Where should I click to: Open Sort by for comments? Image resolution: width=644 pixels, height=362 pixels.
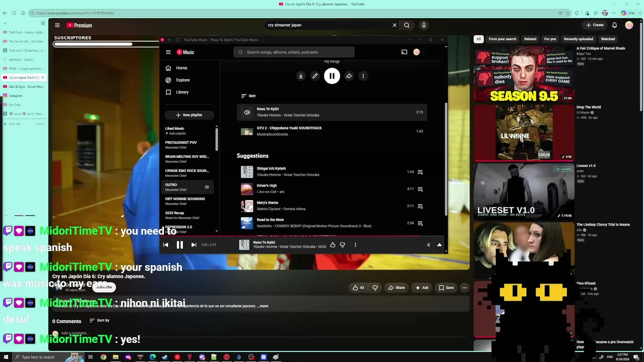pyautogui.click(x=100, y=320)
